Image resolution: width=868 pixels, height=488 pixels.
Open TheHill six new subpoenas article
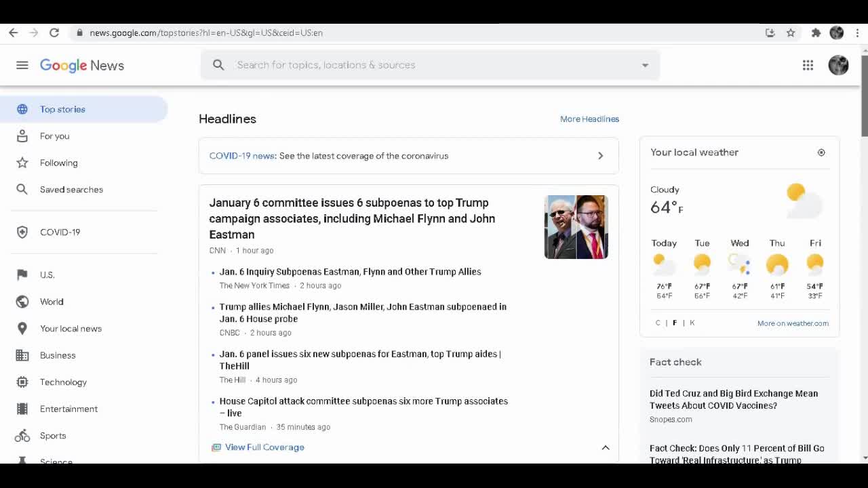(x=360, y=360)
